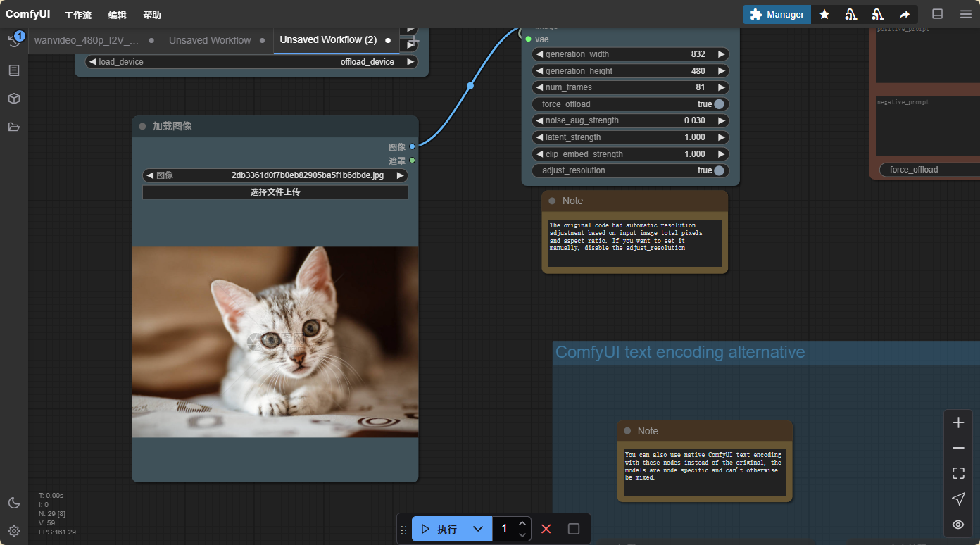Open the 帮助 menu

tap(152, 15)
